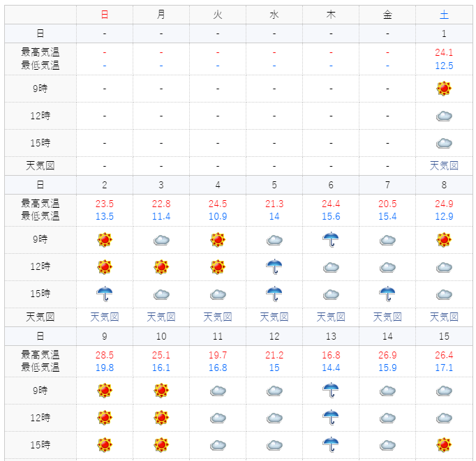Click the high temperature 23.5 for day 2

105,204
